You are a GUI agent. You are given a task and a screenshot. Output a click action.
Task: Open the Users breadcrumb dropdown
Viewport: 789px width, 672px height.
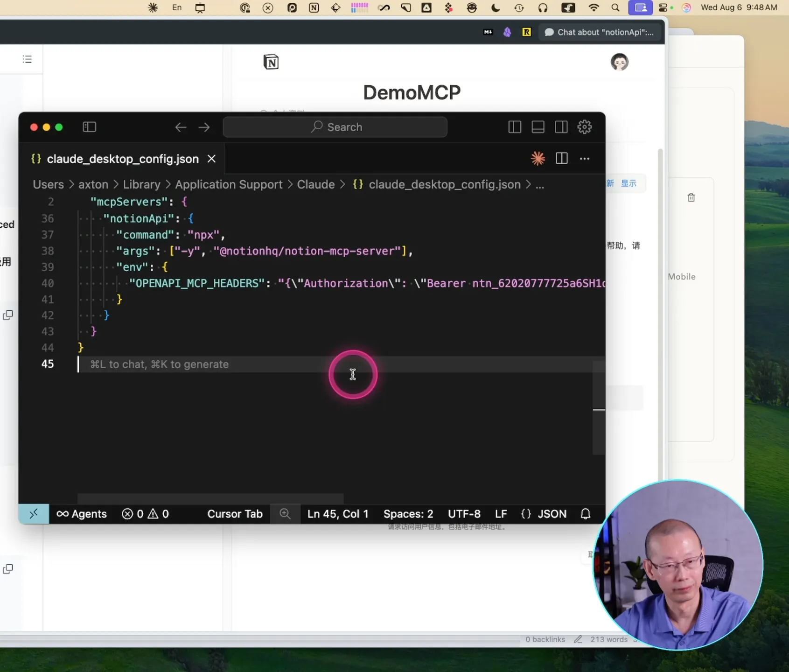[48, 185]
